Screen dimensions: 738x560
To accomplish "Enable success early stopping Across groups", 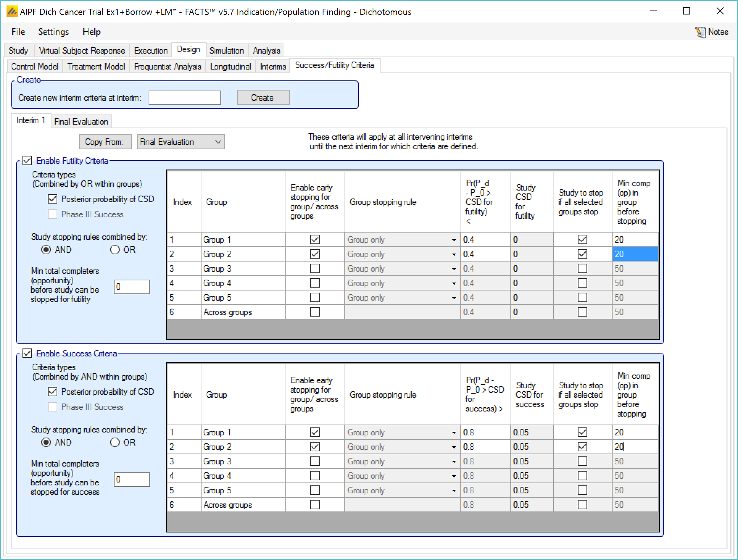I will pos(315,505).
